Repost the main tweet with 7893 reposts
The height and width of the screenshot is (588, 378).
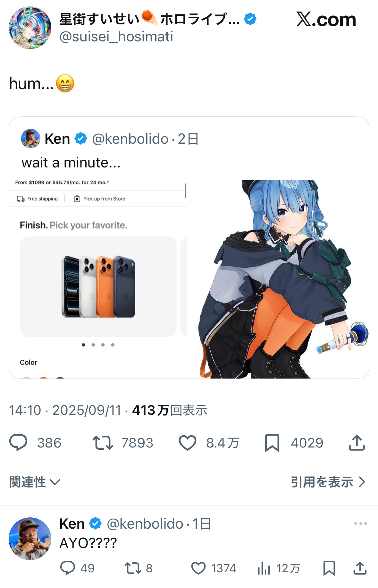point(103,443)
